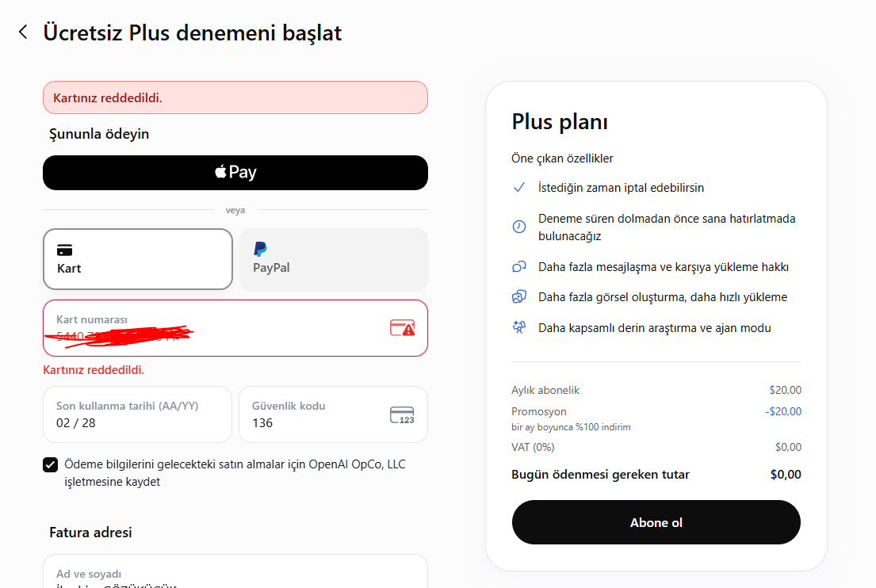Go back using the left arrow icon
This screenshot has width=876, height=588.
[23, 32]
